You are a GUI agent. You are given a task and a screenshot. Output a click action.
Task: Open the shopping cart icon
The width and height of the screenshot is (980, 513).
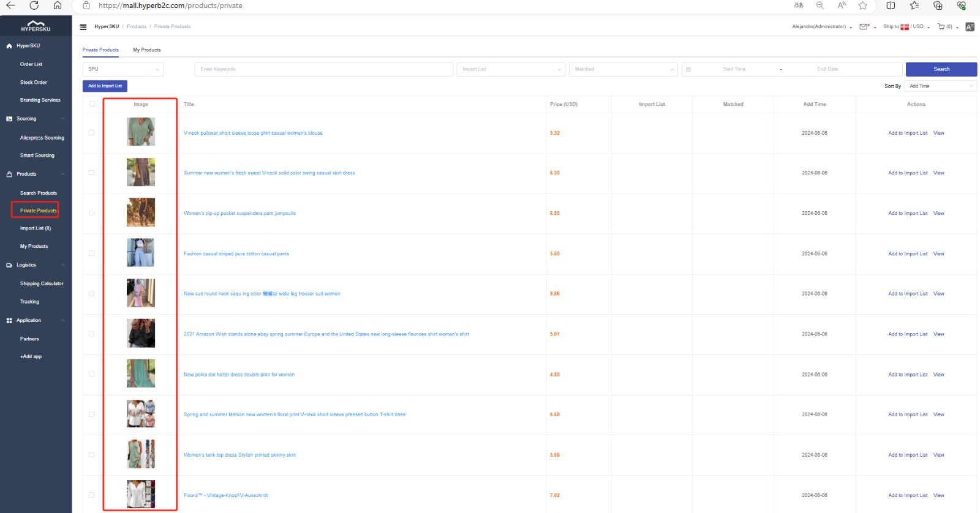pyautogui.click(x=941, y=27)
